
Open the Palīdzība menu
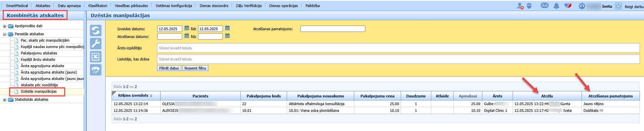pyautogui.click(x=313, y=6)
